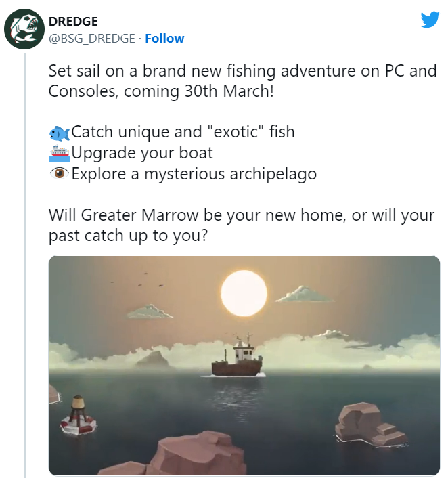Follow the DREDGE account
The image size is (448, 478).
coord(164,38)
